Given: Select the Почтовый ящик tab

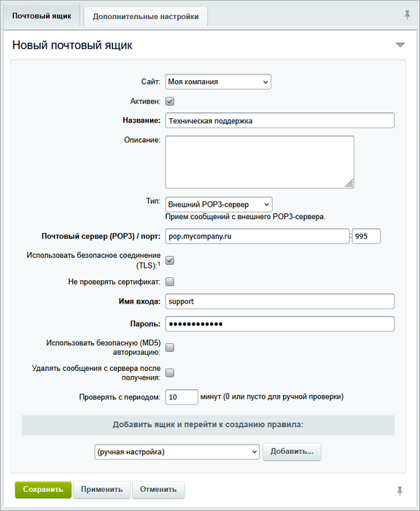Looking at the screenshot, I should pos(42,15).
